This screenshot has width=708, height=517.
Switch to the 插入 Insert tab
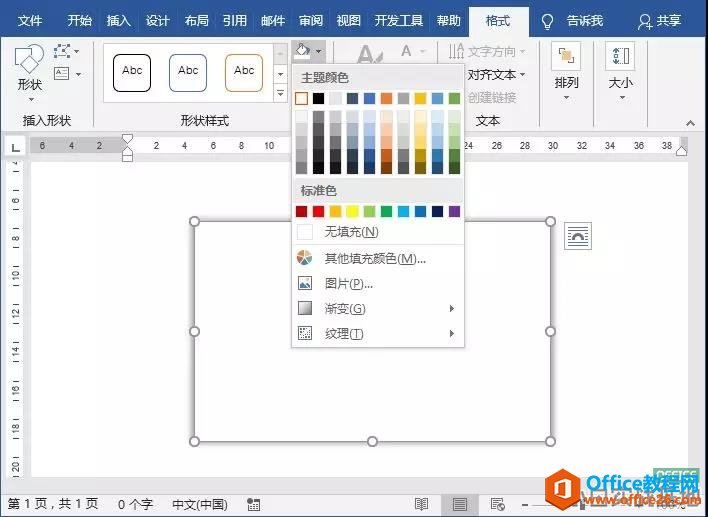(x=118, y=21)
